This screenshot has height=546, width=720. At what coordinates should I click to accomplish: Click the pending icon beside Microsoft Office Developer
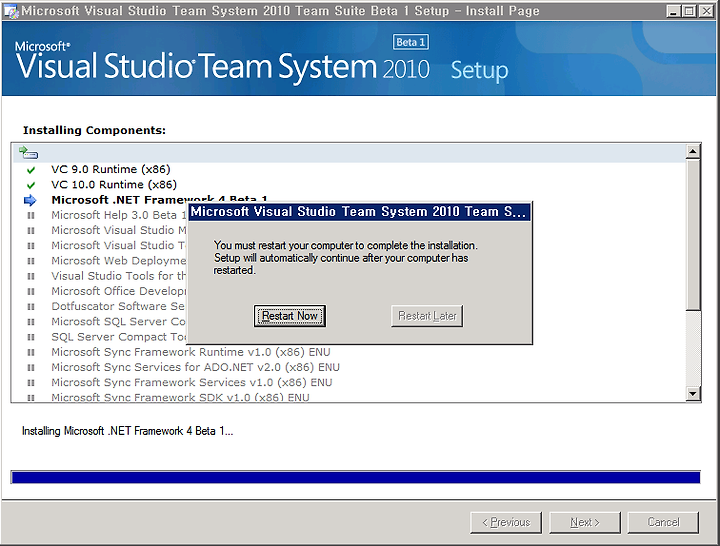pyautogui.click(x=31, y=291)
